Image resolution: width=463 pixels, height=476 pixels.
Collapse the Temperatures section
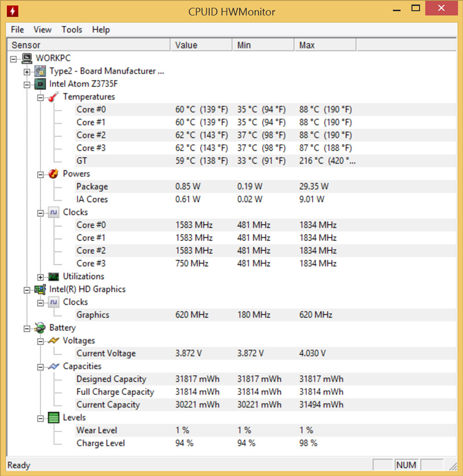[x=39, y=97]
